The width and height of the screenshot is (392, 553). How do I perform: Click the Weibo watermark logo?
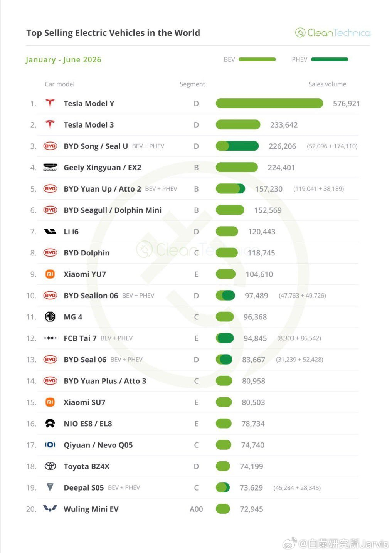click(x=289, y=543)
